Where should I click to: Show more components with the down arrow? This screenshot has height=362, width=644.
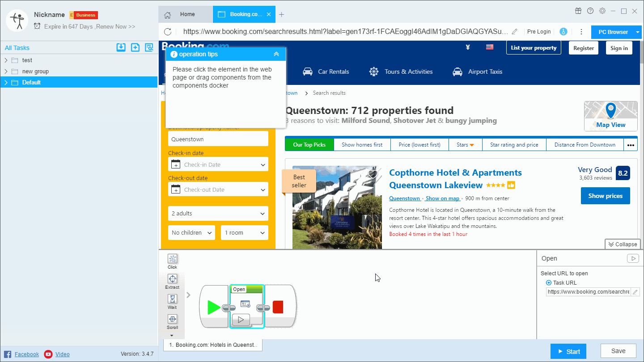[x=171, y=336]
